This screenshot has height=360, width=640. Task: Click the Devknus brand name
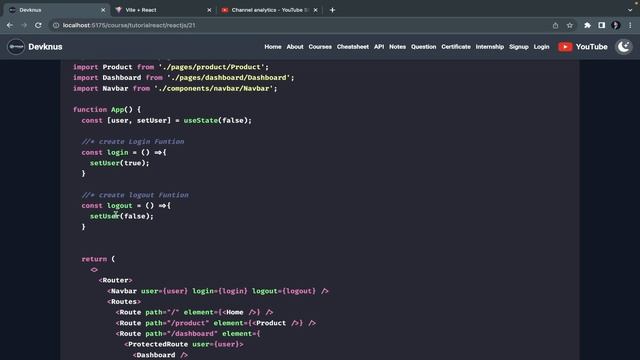coord(45,47)
